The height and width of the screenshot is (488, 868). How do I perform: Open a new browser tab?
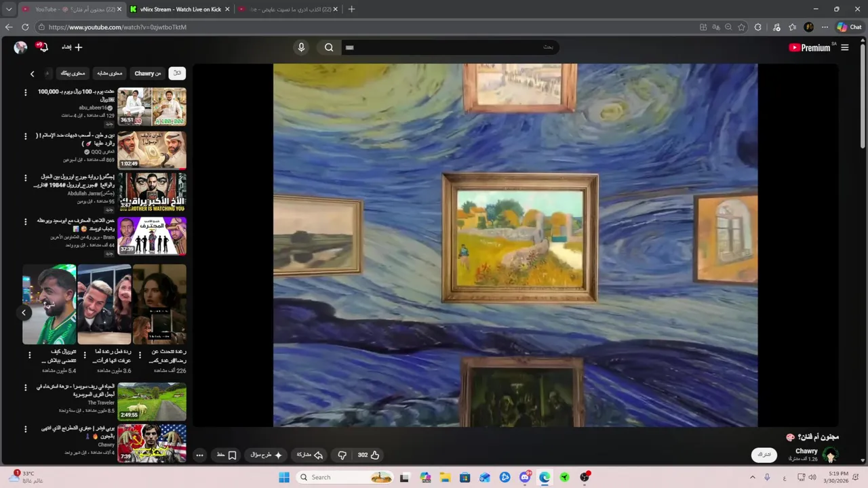pyautogui.click(x=351, y=9)
